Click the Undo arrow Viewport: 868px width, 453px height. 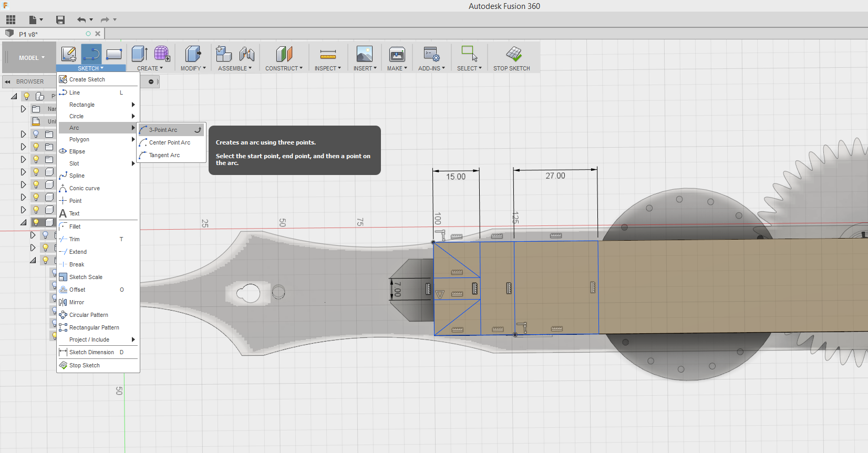pyautogui.click(x=81, y=20)
